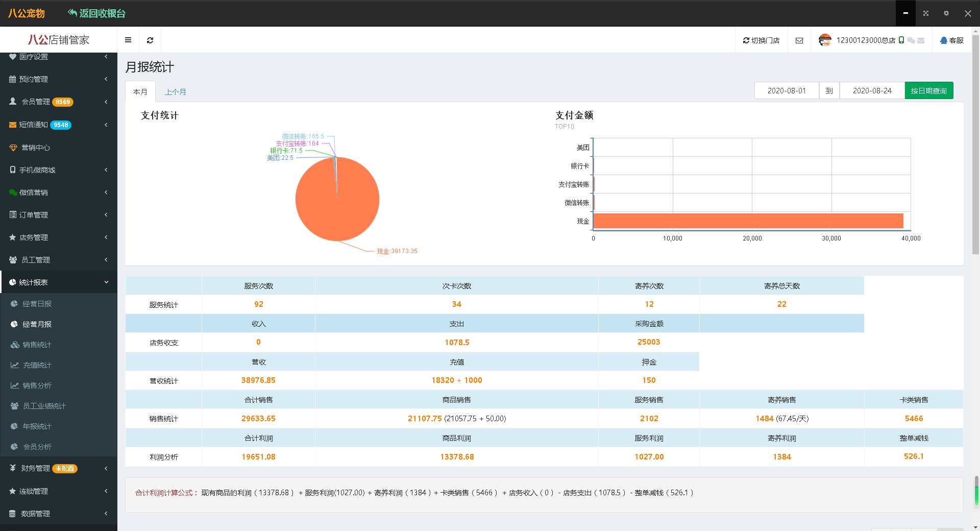Open the mail envelope icon in header
Screen dimensions: 980x531
799,40
